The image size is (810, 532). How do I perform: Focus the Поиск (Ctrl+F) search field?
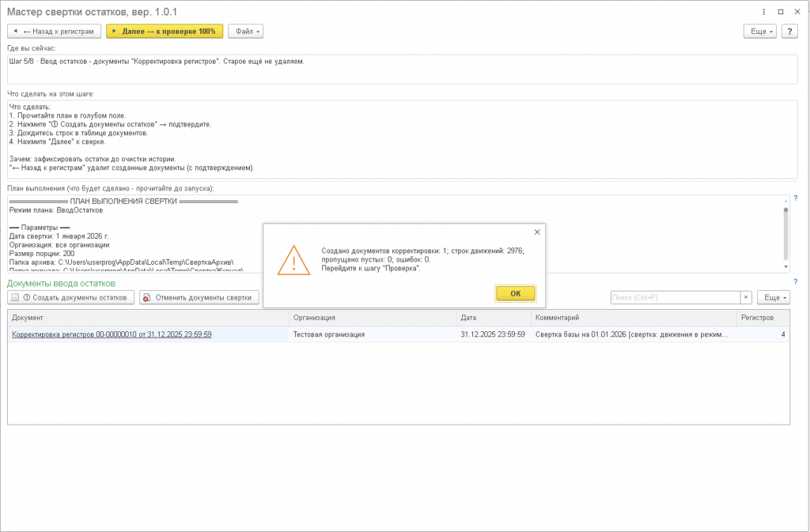pos(676,298)
